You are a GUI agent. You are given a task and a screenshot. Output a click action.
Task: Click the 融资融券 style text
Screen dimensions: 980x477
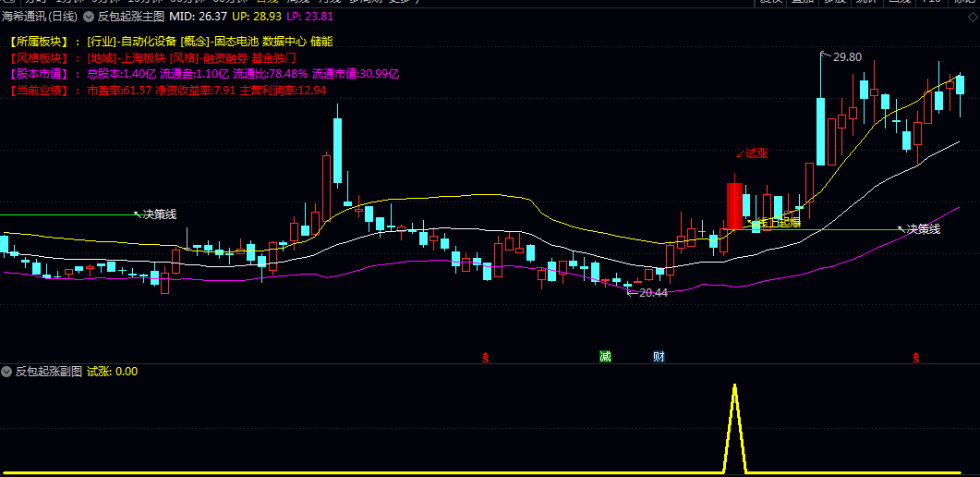pyautogui.click(x=225, y=58)
